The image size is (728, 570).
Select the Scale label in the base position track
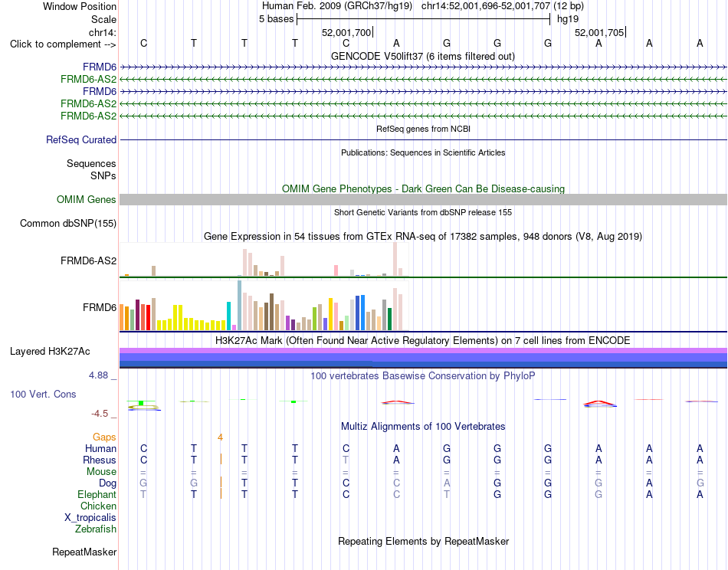pyautogui.click(x=103, y=19)
